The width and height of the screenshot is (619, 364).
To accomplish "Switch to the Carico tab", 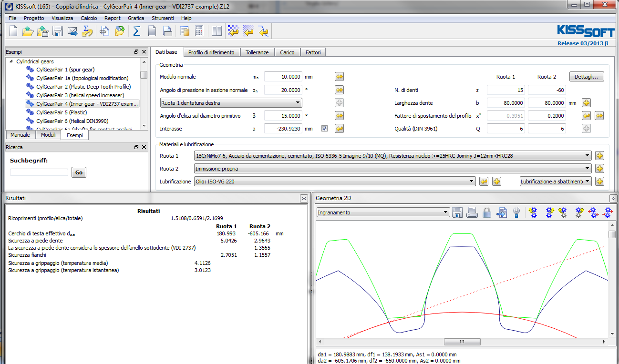I will point(287,52).
